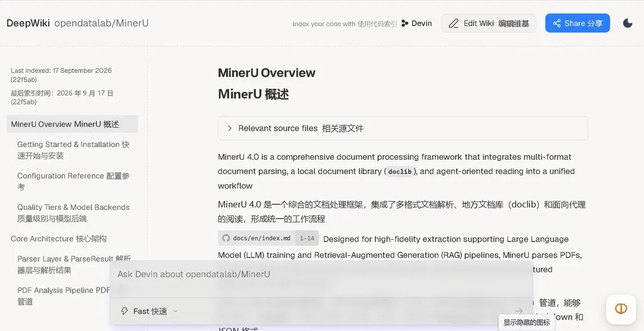The image size is (644, 331).
Task: Click the inline doclib code tag
Action: pos(400,172)
